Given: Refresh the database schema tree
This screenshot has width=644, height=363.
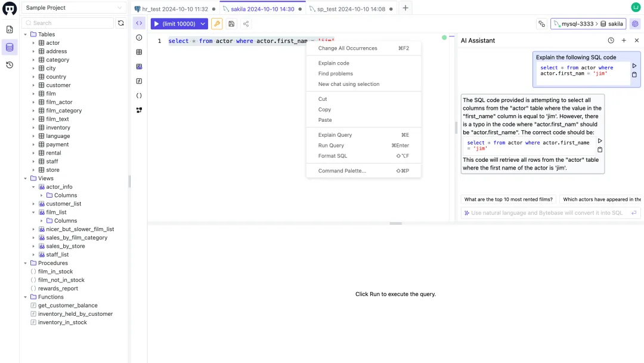Looking at the screenshot, I should (120, 23).
